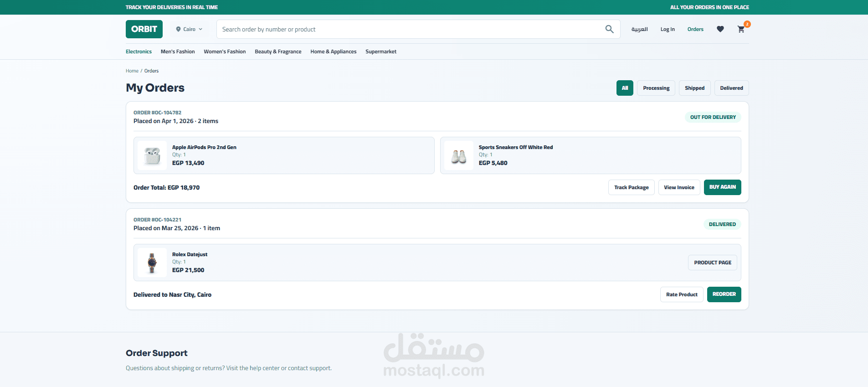Filter orders by Delivered
This screenshot has height=387, width=868.
tap(731, 88)
